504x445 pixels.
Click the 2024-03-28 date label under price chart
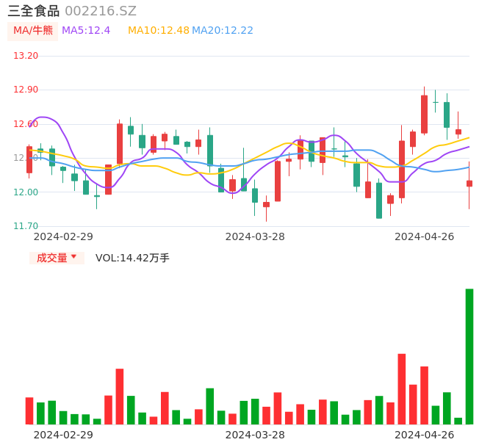(255, 236)
